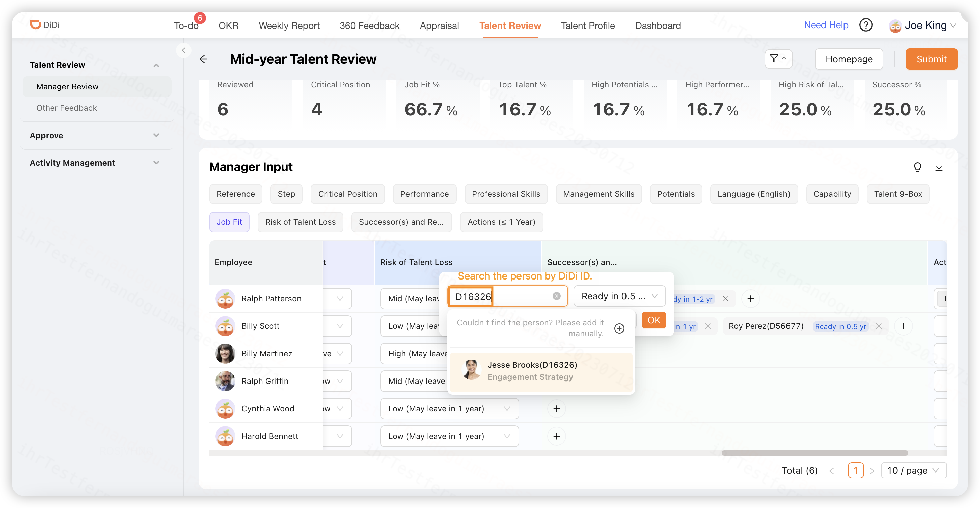Toggle the Job Fit column filter
This screenshot has height=508, width=980.
(229, 222)
